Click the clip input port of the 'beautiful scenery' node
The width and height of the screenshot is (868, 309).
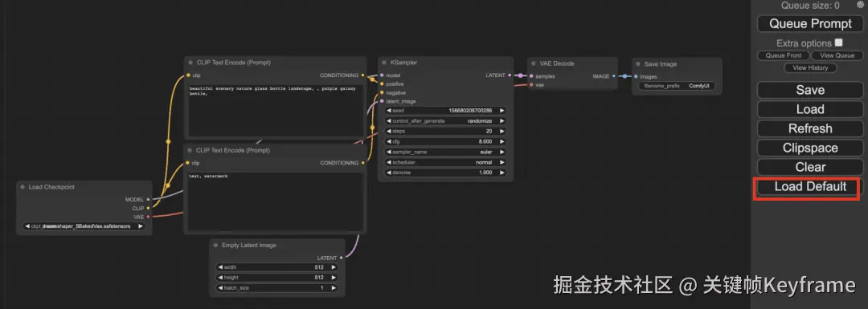tap(188, 75)
